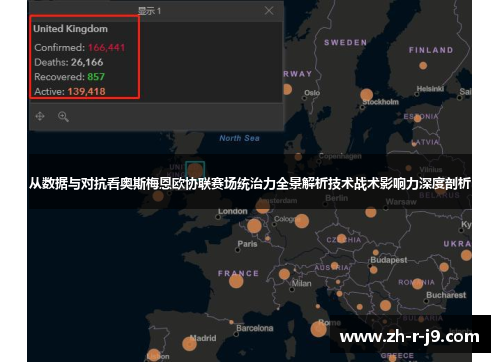Click the pan icon in the popup footer

[40, 116]
